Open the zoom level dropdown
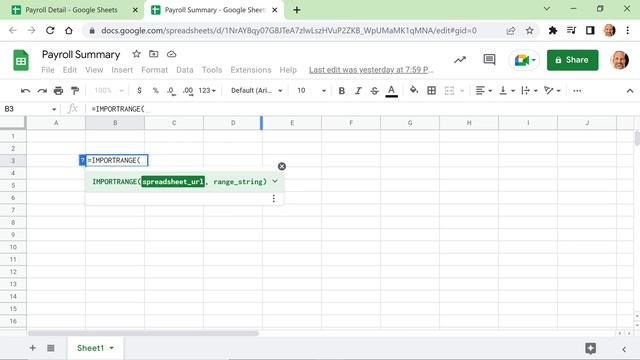This screenshot has height=360, width=640. (x=109, y=91)
